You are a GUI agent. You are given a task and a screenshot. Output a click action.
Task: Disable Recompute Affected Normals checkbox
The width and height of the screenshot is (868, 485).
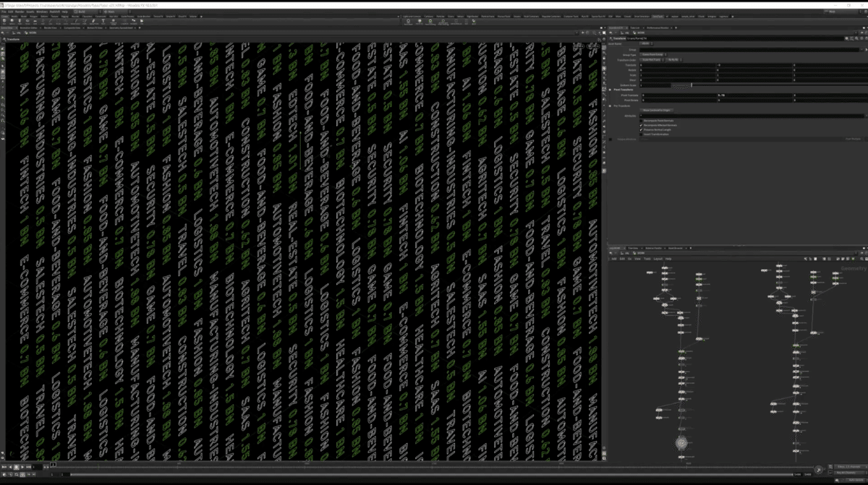pos(641,125)
